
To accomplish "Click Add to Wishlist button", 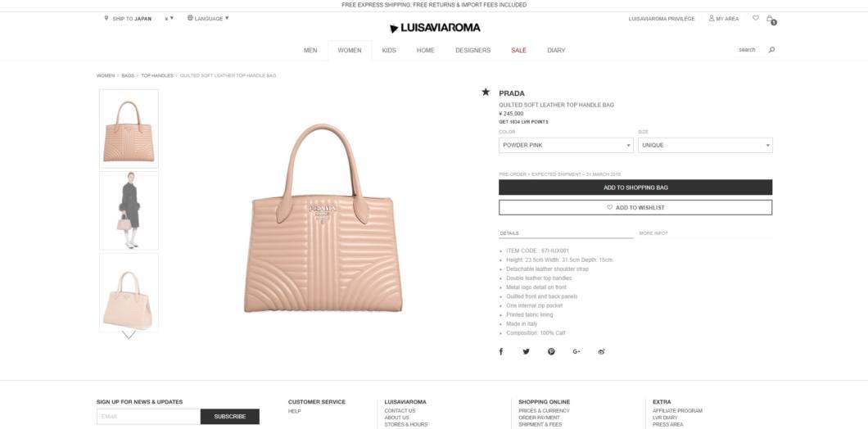I will point(635,208).
